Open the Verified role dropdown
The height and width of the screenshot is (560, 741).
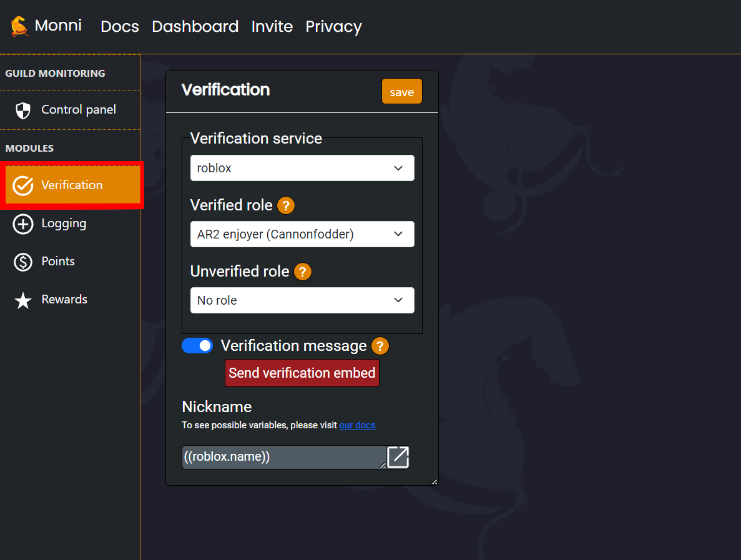[302, 234]
